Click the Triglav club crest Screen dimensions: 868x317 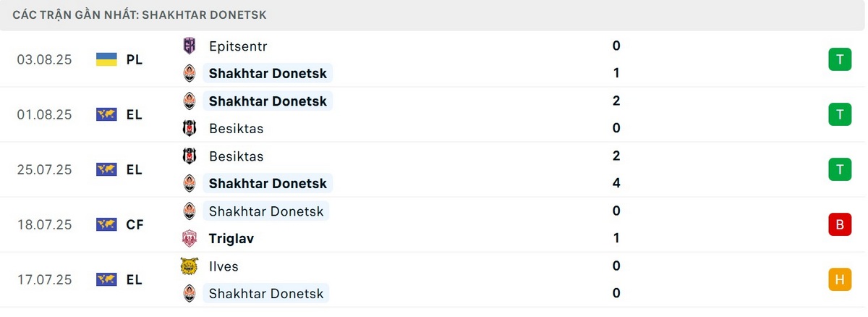189,238
